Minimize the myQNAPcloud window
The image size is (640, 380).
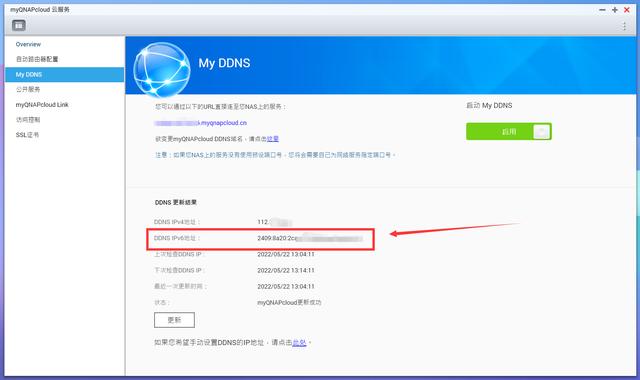click(x=602, y=10)
